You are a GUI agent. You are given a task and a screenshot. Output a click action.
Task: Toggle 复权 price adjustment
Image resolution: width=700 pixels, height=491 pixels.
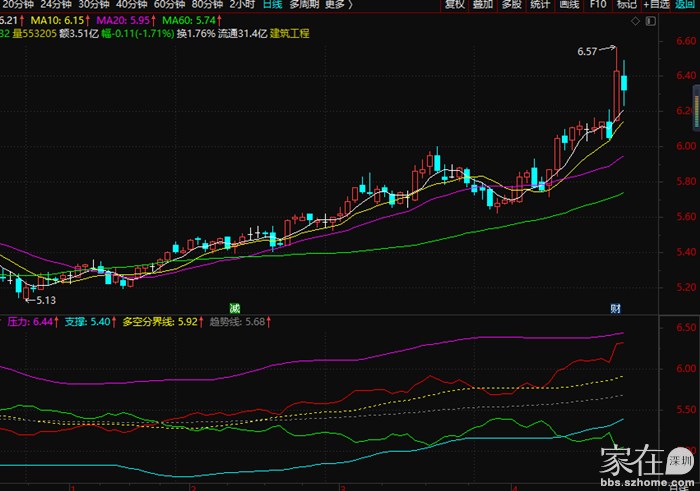455,5
